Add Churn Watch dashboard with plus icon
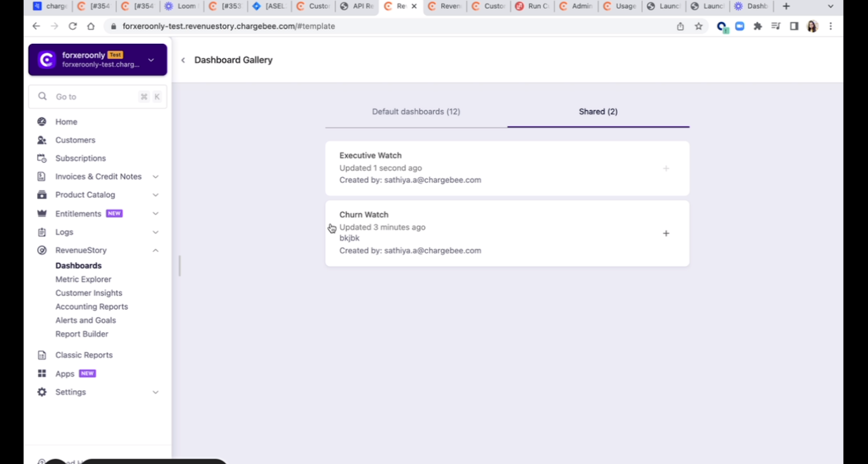 (666, 233)
